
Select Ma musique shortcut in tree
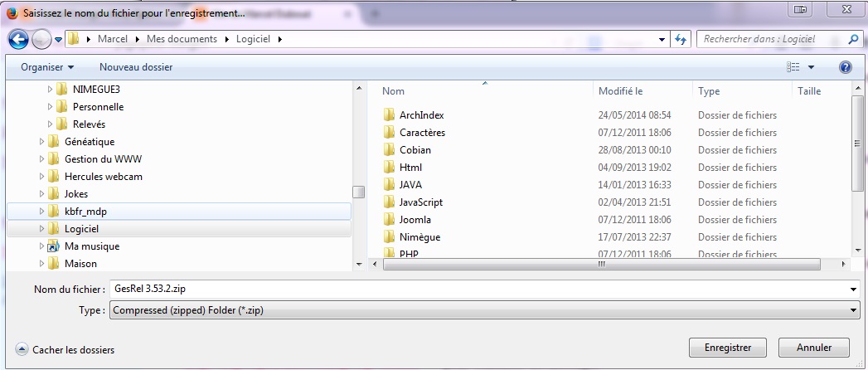click(x=91, y=246)
